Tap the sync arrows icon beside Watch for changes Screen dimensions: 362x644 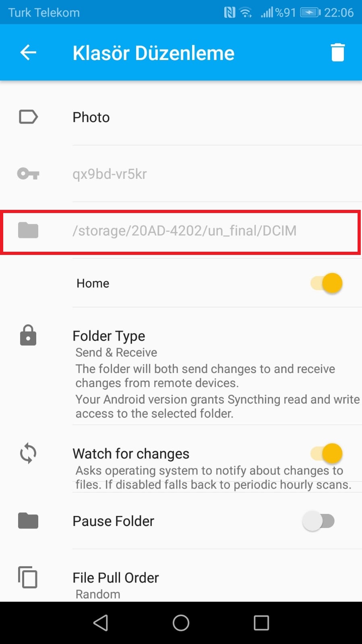click(x=28, y=453)
